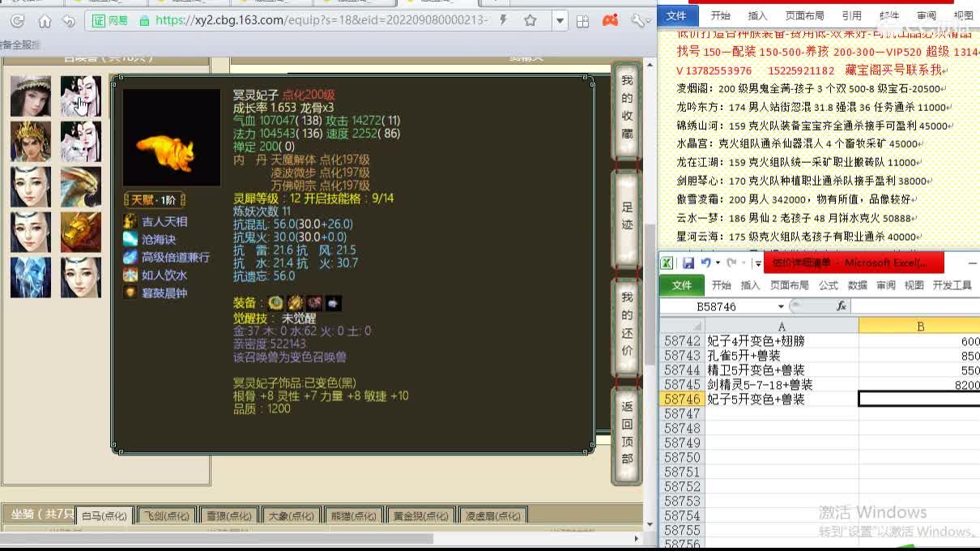
Task: Go to browser home page icon
Action: tap(45, 21)
